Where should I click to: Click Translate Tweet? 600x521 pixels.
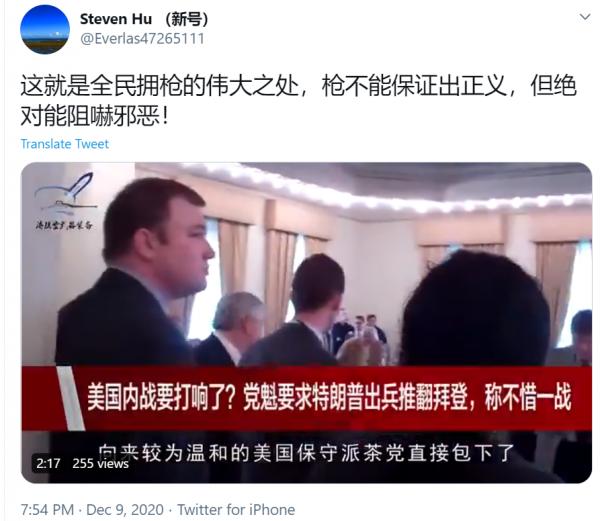point(65,144)
